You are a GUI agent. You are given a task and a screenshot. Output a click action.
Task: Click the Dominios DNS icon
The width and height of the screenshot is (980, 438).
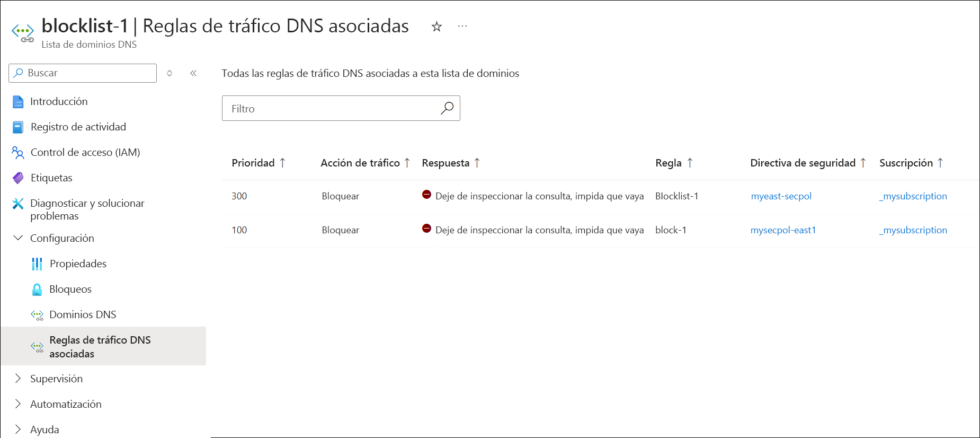[37, 316]
